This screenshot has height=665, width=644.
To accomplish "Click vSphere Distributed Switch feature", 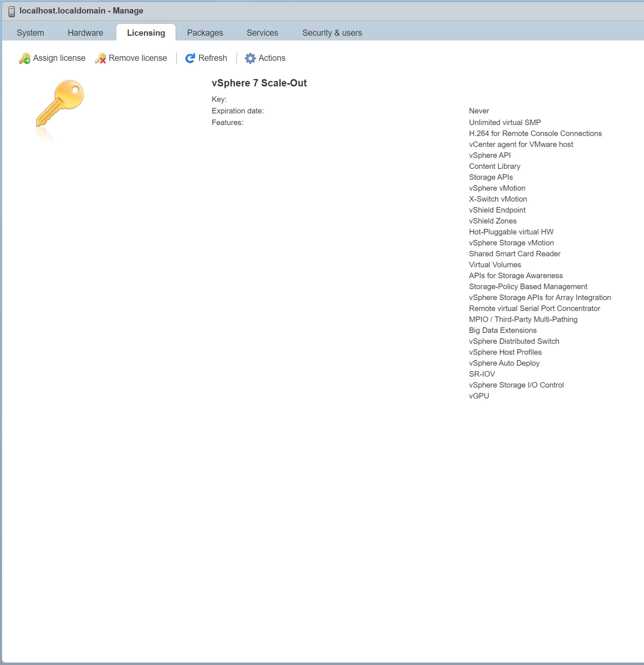I will tap(514, 341).
